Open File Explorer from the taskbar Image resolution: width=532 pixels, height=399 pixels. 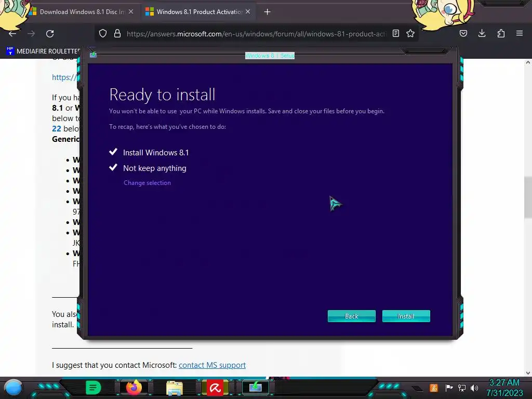pos(175,388)
